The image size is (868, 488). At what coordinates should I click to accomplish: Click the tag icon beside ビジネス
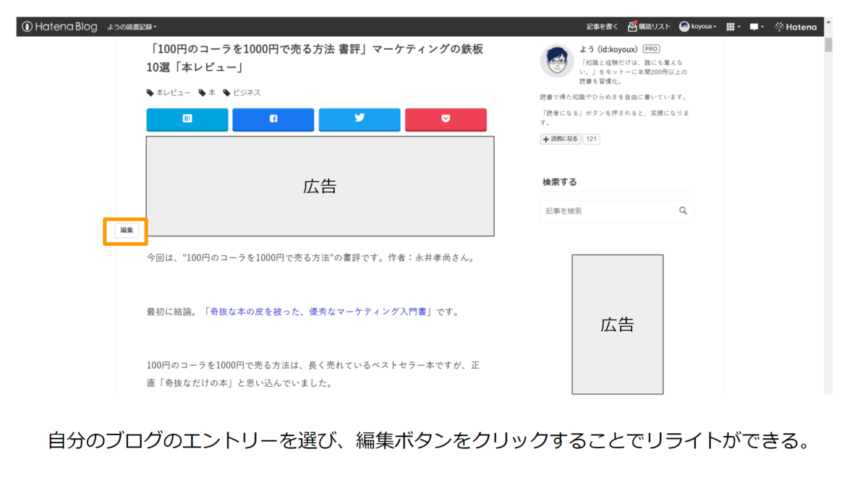point(226,93)
